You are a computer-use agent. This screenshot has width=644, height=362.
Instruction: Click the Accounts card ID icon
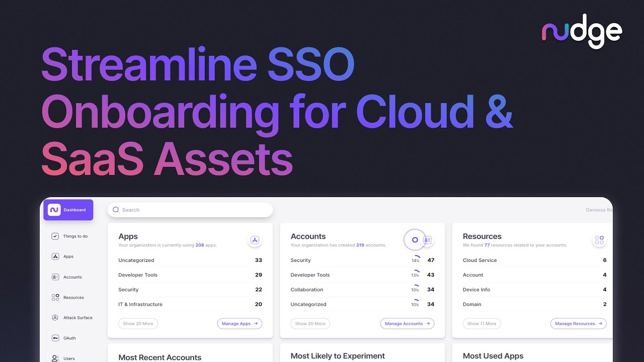[427, 240]
